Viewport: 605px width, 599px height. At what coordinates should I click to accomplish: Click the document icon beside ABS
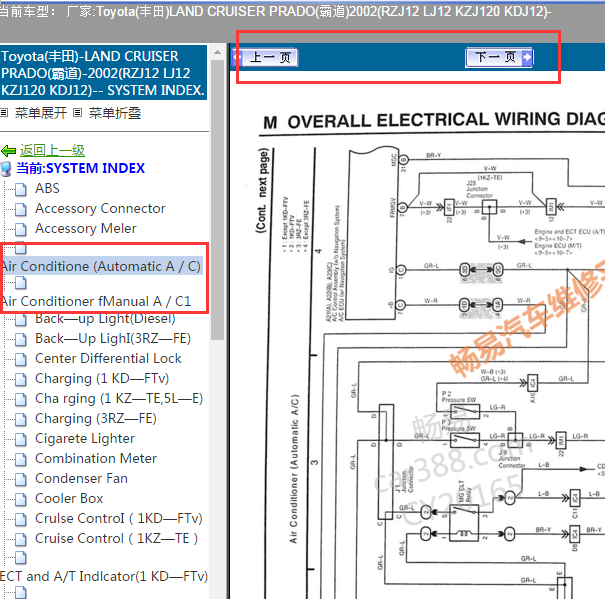(21, 189)
